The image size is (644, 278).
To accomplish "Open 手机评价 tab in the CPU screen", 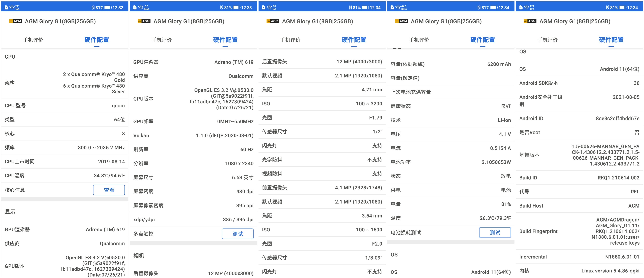I will pos(33,40).
